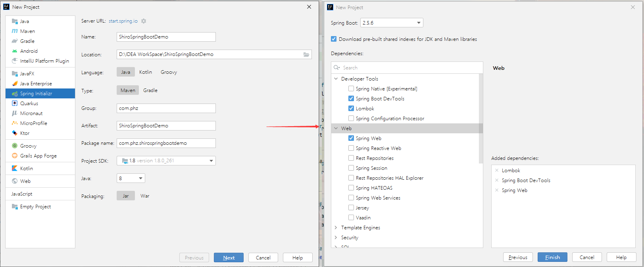
Task: Click the Kotlin icon in sidebar
Action: pos(15,169)
